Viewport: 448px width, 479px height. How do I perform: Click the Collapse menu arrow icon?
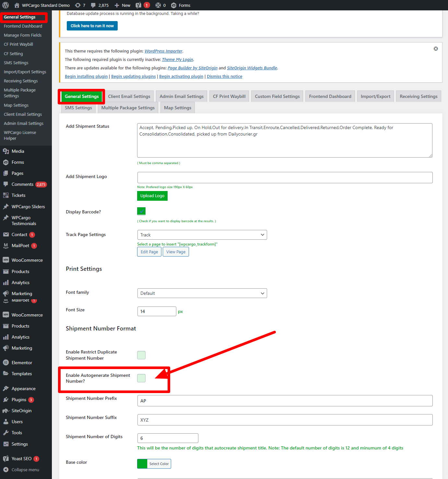6,470
